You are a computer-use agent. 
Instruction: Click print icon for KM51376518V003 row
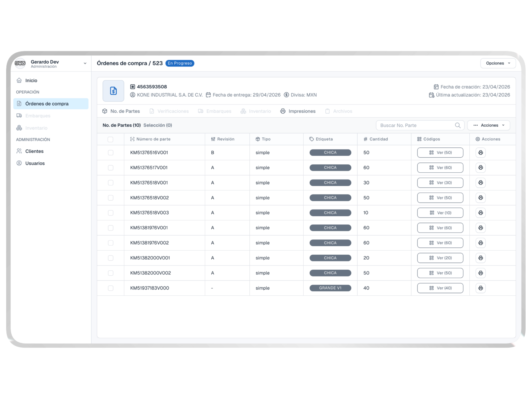tap(480, 213)
